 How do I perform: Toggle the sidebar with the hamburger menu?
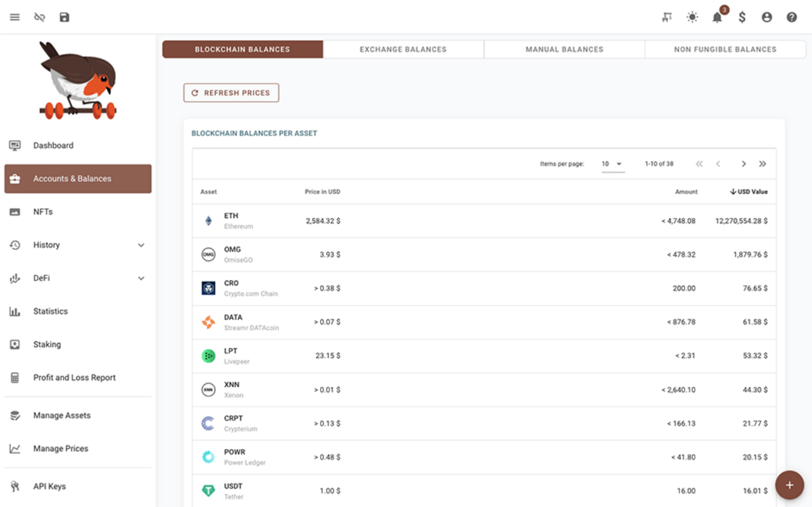pyautogui.click(x=14, y=17)
